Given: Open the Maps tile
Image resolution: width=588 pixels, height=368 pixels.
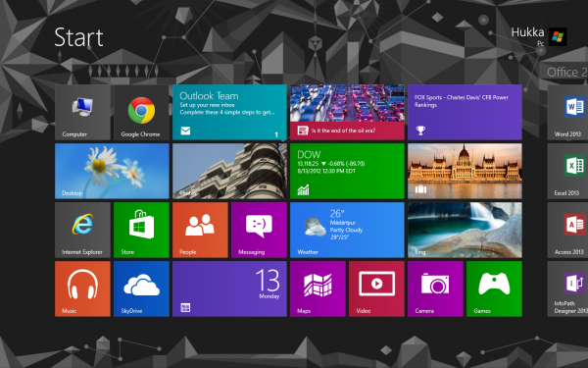Looking at the screenshot, I should coord(318,289).
